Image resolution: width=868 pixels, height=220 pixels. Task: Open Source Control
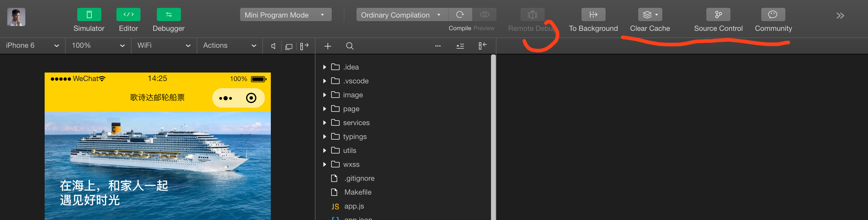(x=718, y=15)
